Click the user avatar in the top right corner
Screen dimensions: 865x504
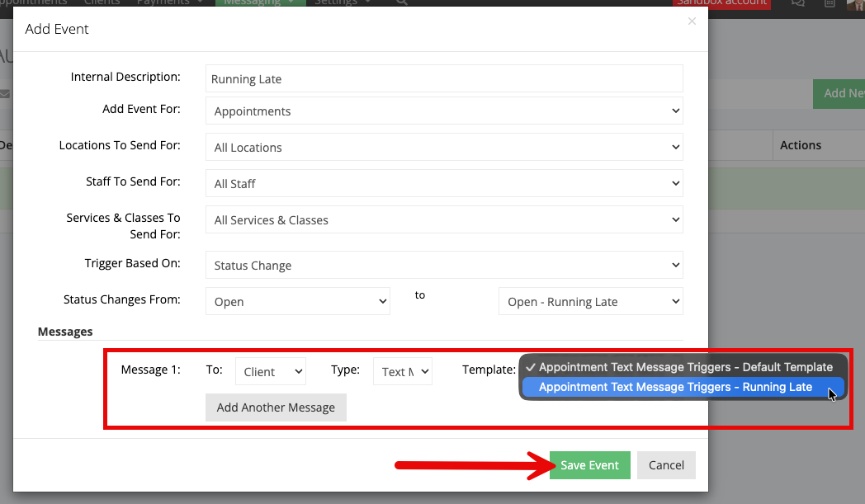[856, 4]
